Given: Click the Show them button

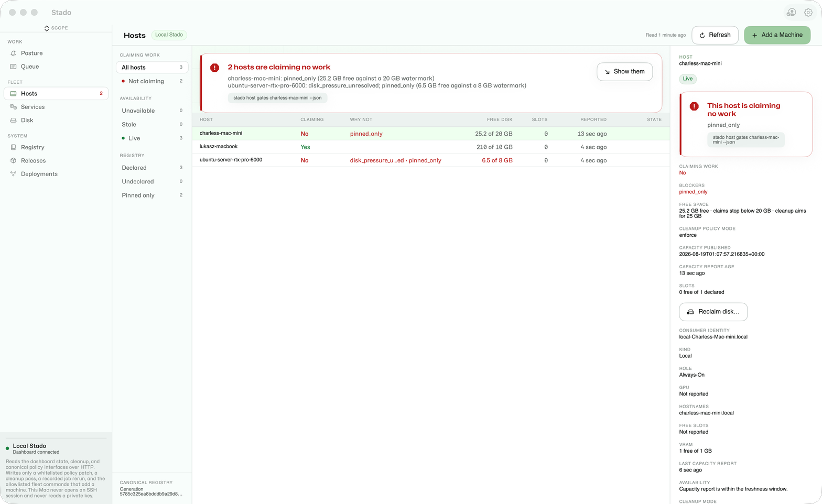Looking at the screenshot, I should coord(624,72).
